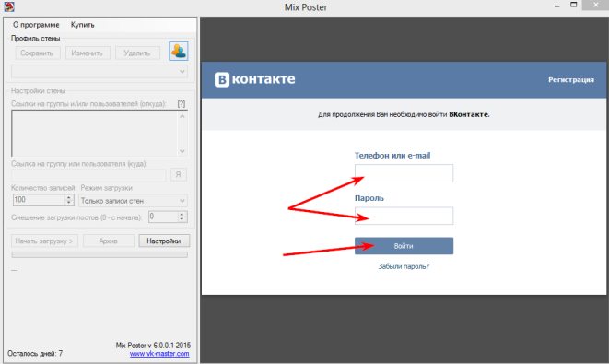Click the 'Осталось дней: 7' text

tap(35, 354)
